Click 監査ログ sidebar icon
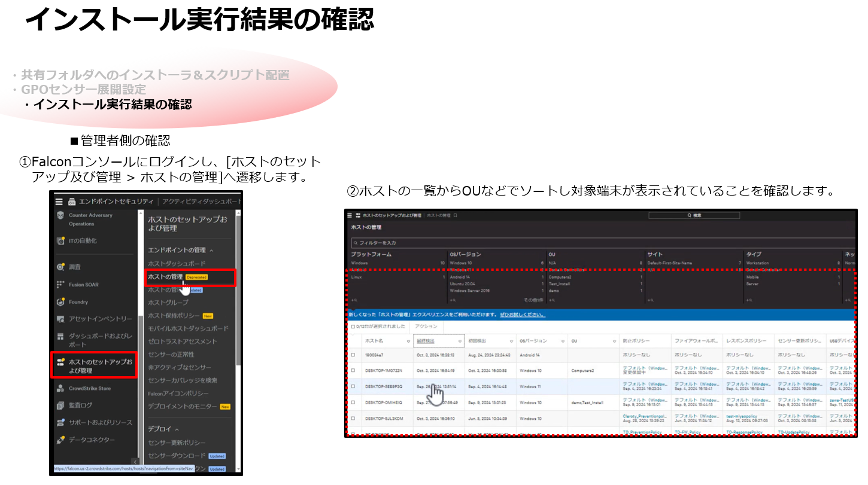This screenshot has height=485, width=868. pyautogui.click(x=60, y=405)
